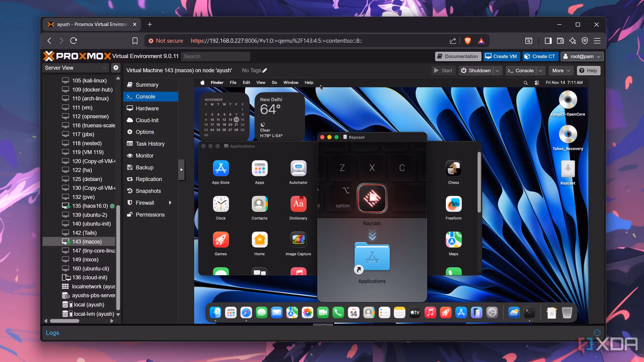Open the More dropdown menu
Viewport: 644px width, 362px height.
point(561,71)
